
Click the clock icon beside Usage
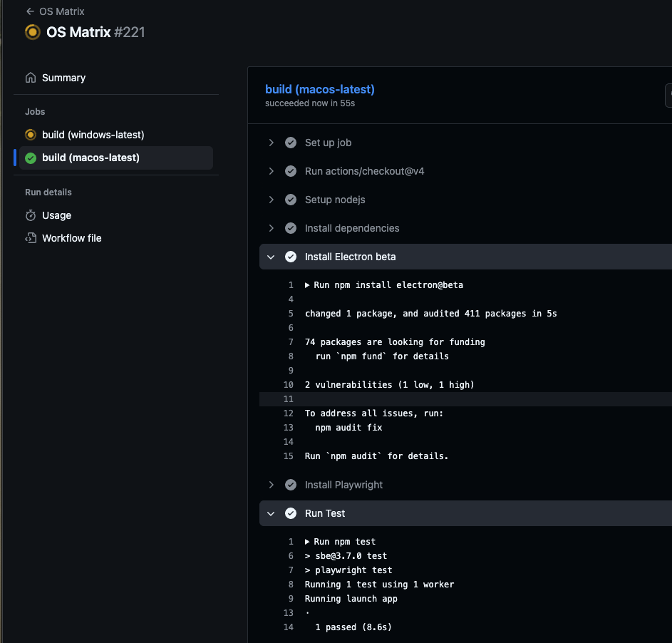pyautogui.click(x=30, y=215)
